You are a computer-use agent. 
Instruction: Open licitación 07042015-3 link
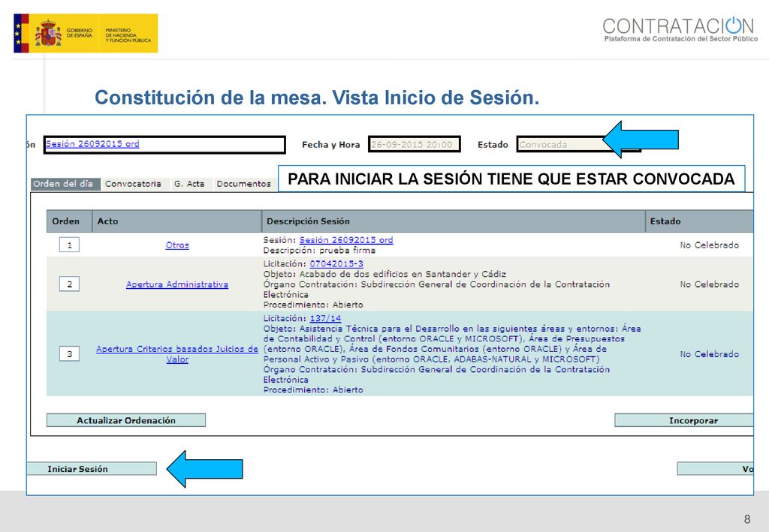tap(336, 263)
